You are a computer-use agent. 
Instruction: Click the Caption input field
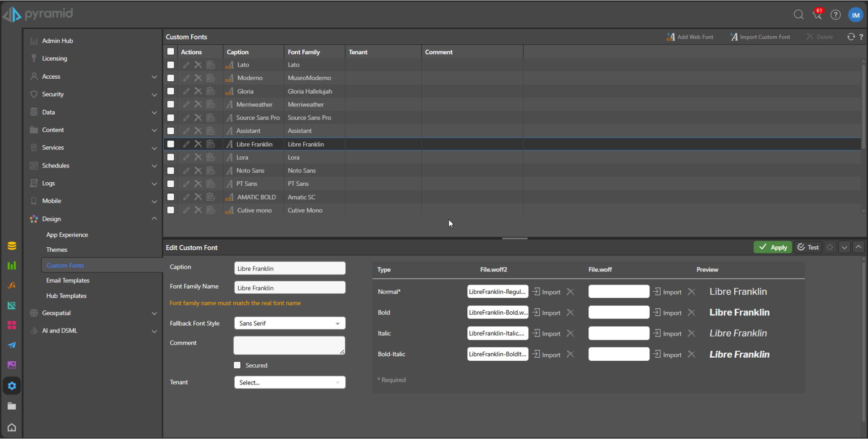click(290, 268)
